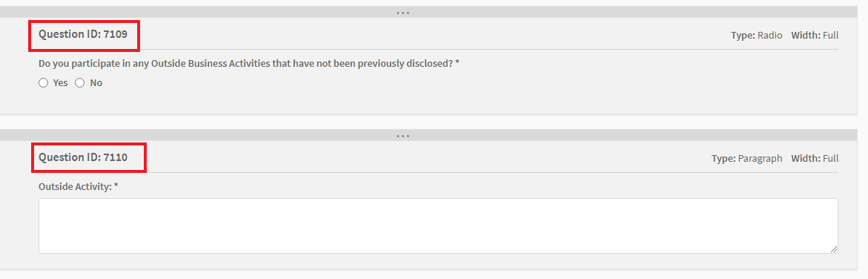Image resolution: width=868 pixels, height=279 pixels.
Task: Click the Question ID: 7110 heading
Action: (x=83, y=157)
